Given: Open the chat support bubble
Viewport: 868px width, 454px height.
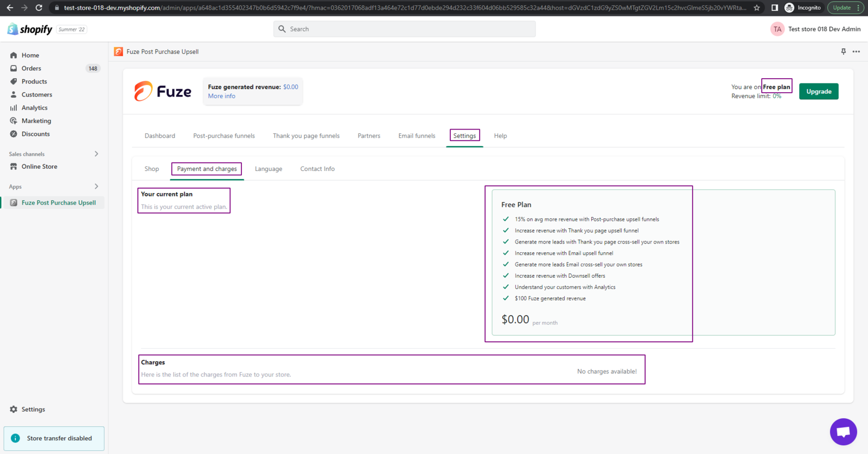Looking at the screenshot, I should tap(843, 432).
